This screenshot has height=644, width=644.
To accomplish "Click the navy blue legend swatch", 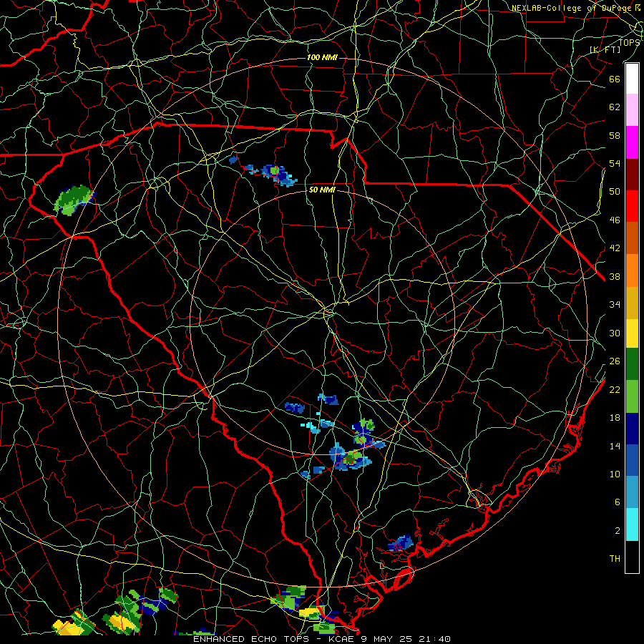I will 632,429.
